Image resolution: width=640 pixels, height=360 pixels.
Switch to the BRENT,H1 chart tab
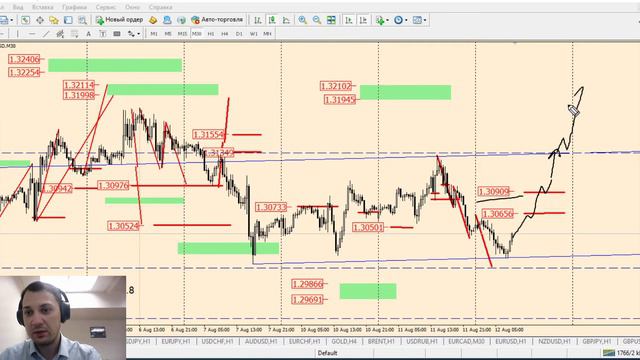click(381, 341)
